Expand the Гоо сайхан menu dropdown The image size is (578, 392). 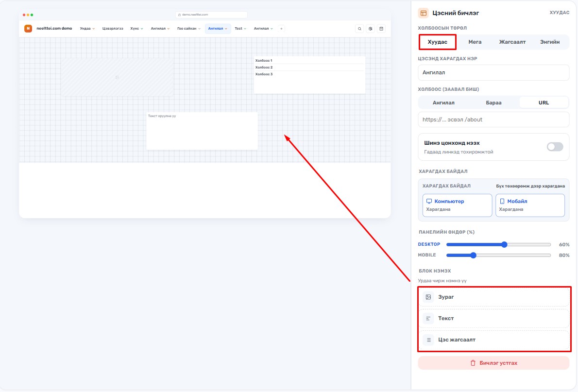(x=189, y=28)
